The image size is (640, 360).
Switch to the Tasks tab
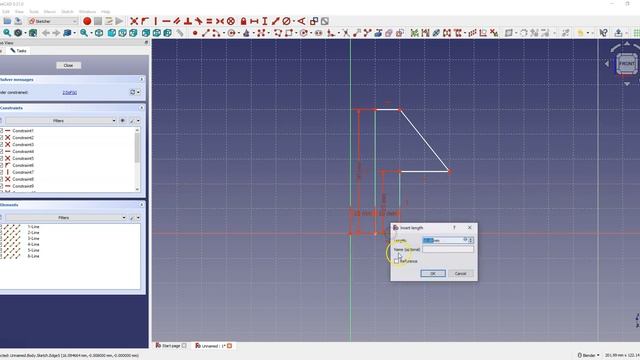click(x=18, y=51)
